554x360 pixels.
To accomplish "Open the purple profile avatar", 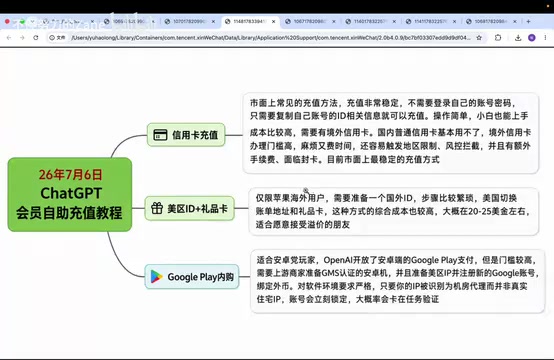I will point(531,37).
